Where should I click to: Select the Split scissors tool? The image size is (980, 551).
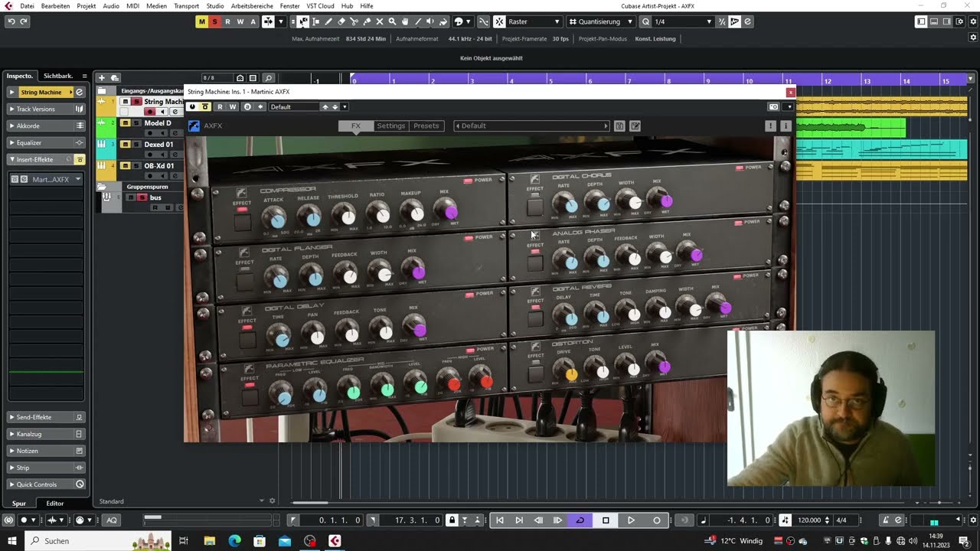[354, 21]
